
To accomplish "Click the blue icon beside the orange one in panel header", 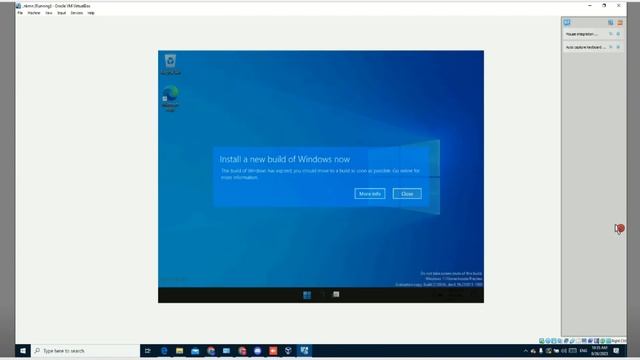I will (611, 23).
